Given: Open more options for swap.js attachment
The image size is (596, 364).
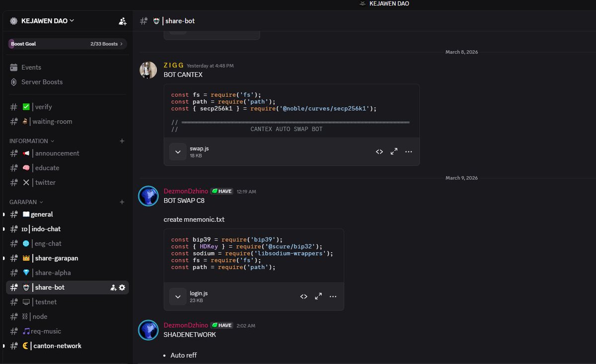Looking at the screenshot, I should coord(409,152).
